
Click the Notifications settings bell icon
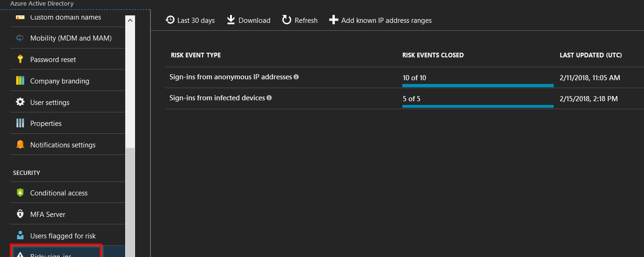click(20, 145)
